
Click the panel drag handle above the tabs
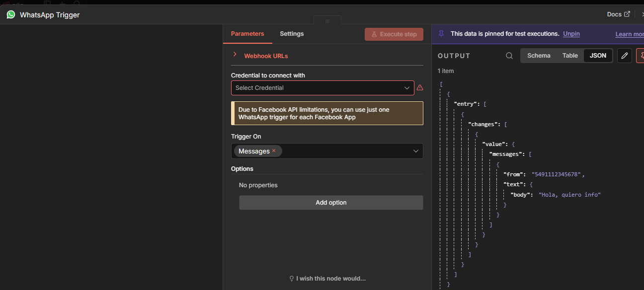pos(327,21)
